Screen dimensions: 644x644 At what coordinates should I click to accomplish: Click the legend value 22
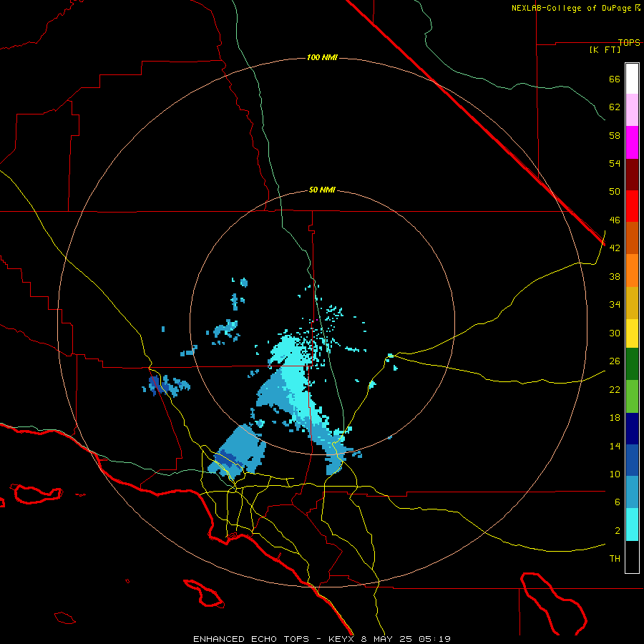[x=615, y=389]
